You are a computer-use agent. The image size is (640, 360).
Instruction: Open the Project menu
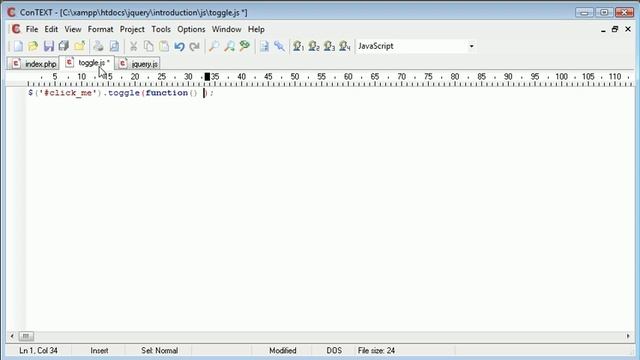coord(132,29)
